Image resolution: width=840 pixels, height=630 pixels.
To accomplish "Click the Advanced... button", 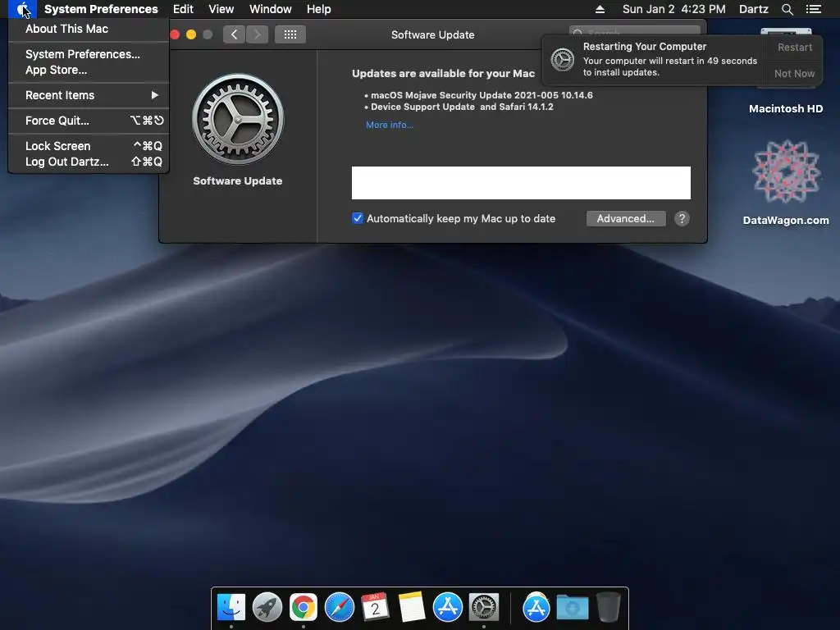I will coord(626,218).
